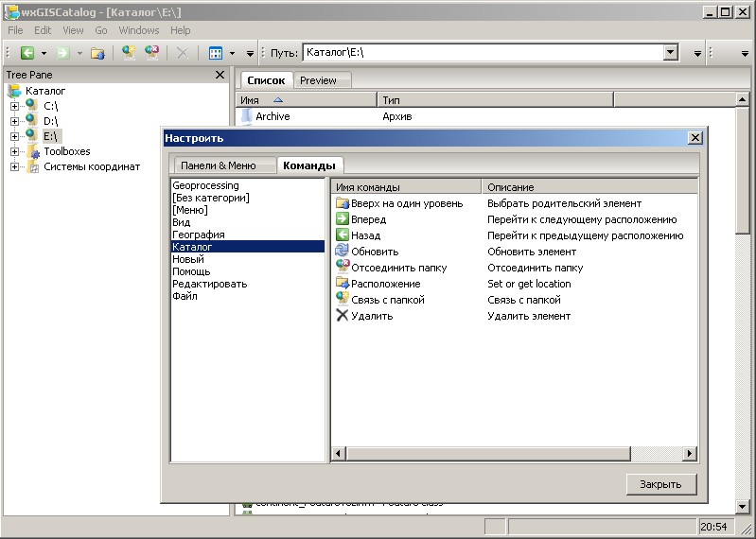The image size is (756, 539).
Task: Click the view mode grid toolbar icon
Action: tap(215, 53)
